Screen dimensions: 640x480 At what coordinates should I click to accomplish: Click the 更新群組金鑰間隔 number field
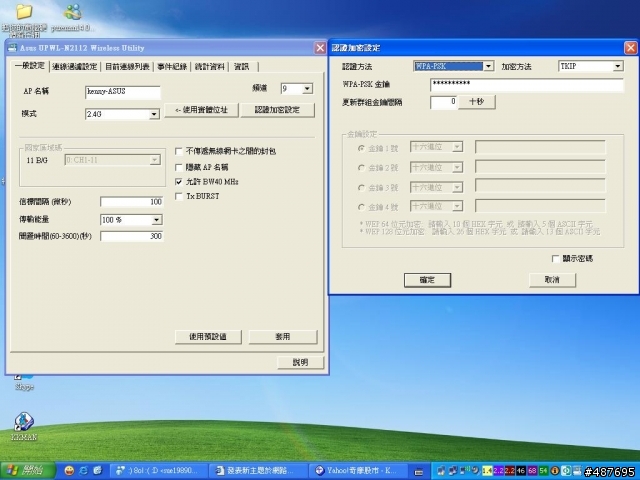coord(444,102)
